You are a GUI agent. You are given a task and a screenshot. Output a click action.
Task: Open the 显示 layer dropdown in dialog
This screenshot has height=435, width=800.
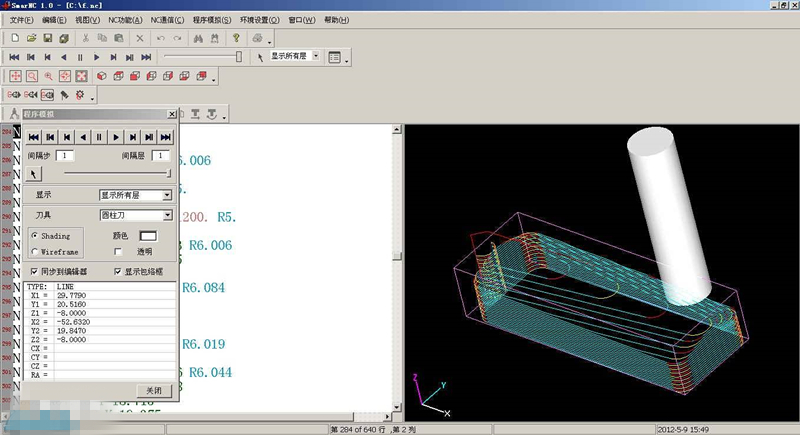click(x=167, y=195)
